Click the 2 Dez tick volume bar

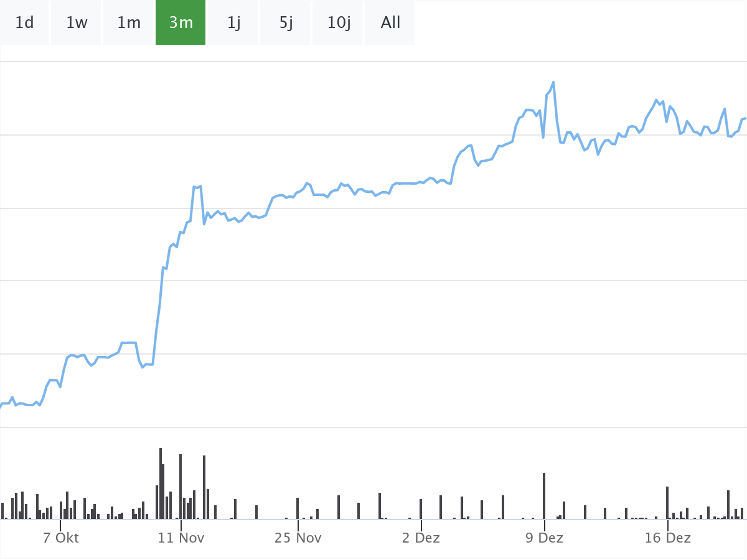(x=421, y=509)
